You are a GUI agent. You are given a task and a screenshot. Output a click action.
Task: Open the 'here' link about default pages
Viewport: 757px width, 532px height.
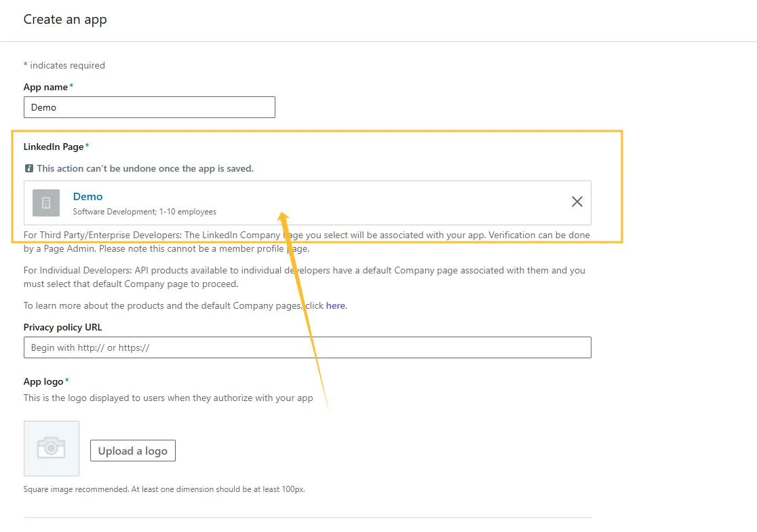(x=335, y=305)
